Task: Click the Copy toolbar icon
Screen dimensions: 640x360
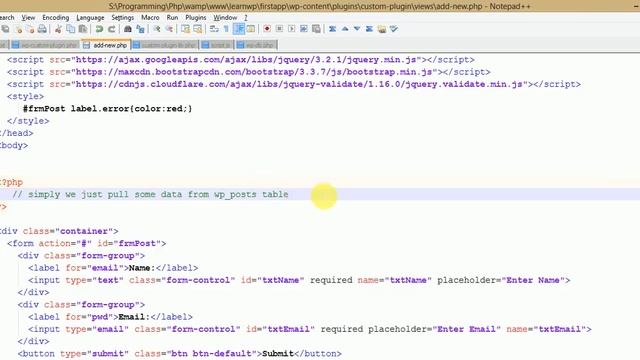Action: coord(71,29)
